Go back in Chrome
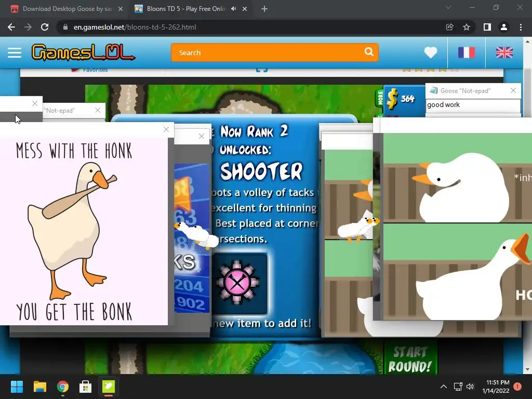 click(11, 27)
